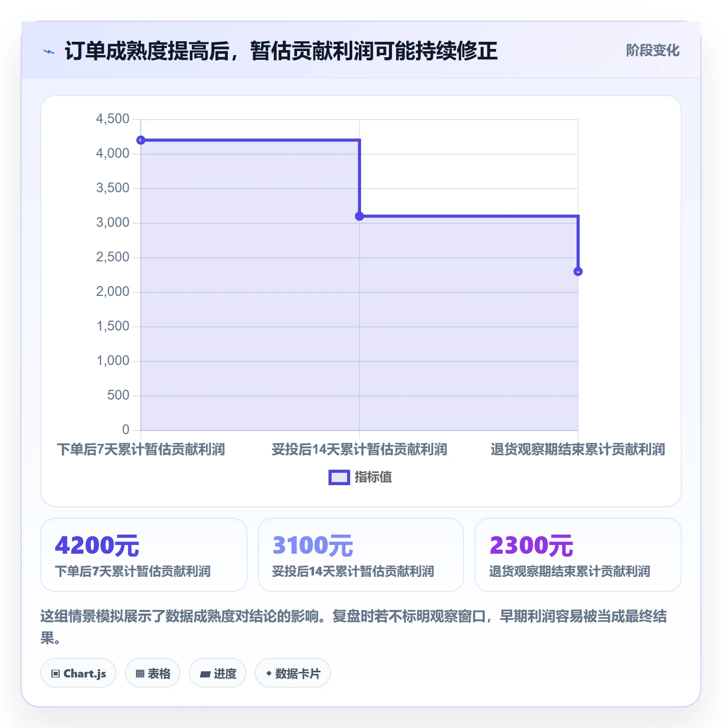
Task: Click the y-axis value 1,500
Action: [x=112, y=326]
